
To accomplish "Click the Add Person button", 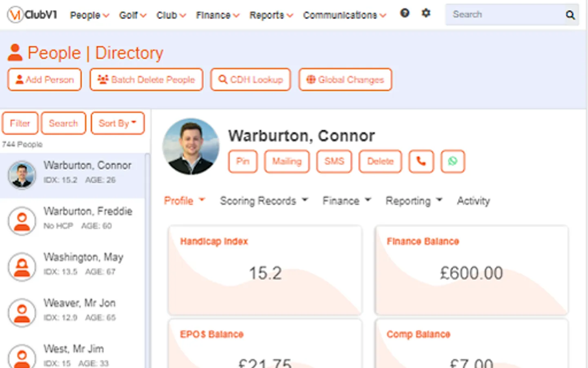I will pos(45,79).
